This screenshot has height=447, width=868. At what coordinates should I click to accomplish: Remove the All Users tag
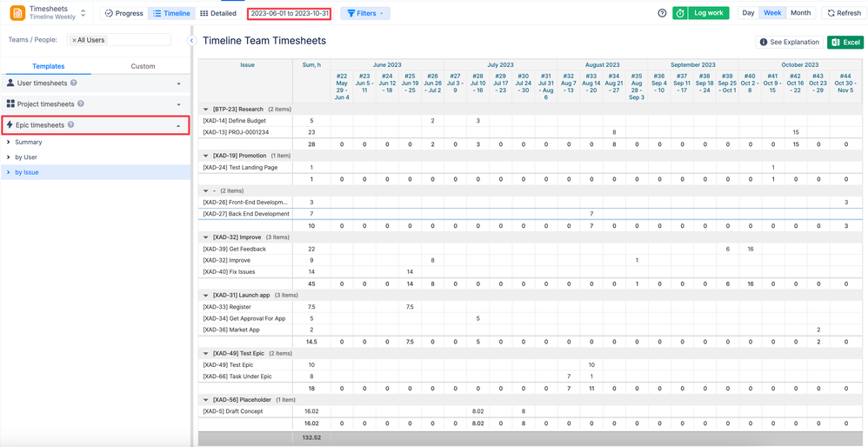point(74,40)
